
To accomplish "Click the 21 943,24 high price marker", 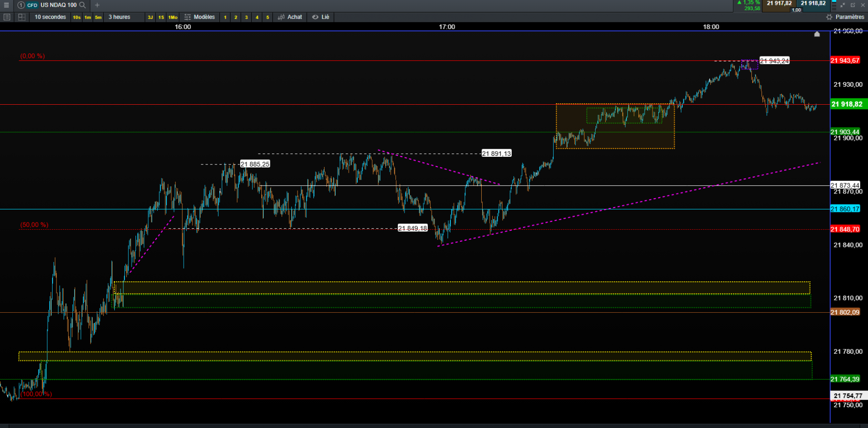I will pos(774,61).
